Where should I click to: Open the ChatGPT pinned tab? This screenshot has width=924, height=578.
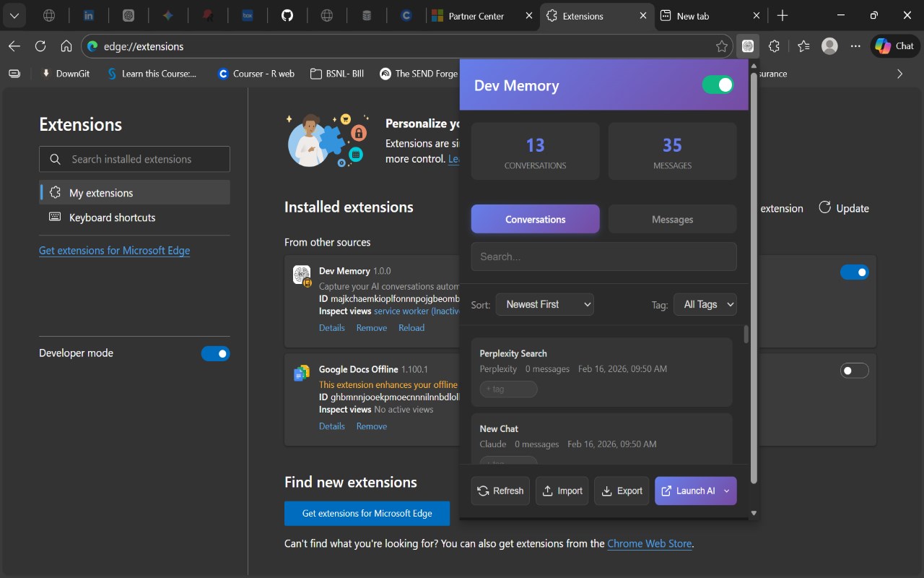pyautogui.click(x=128, y=15)
